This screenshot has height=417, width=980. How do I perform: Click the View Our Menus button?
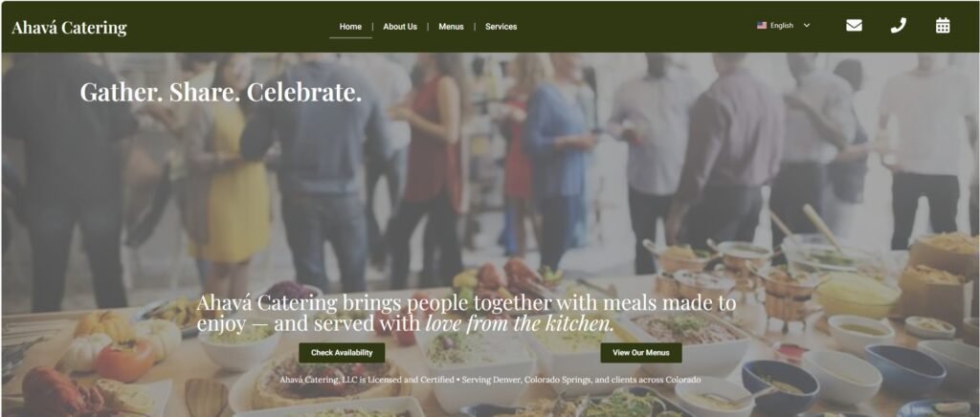pyautogui.click(x=641, y=353)
